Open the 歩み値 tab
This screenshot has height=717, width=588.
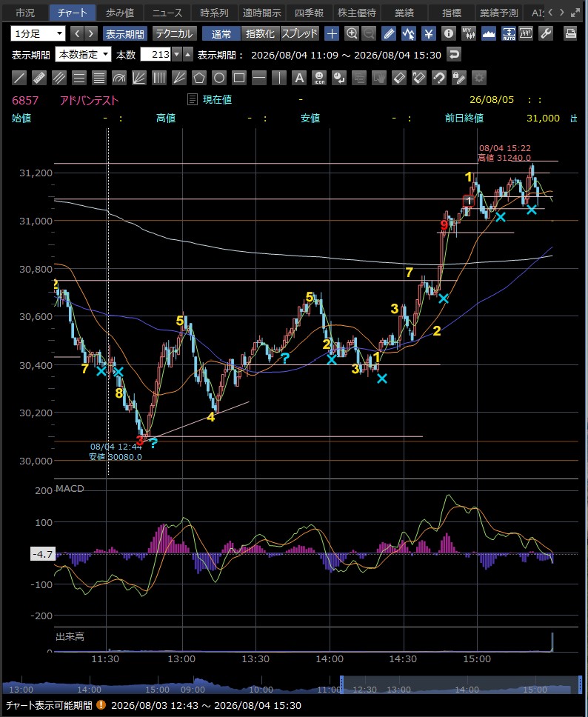coord(120,13)
